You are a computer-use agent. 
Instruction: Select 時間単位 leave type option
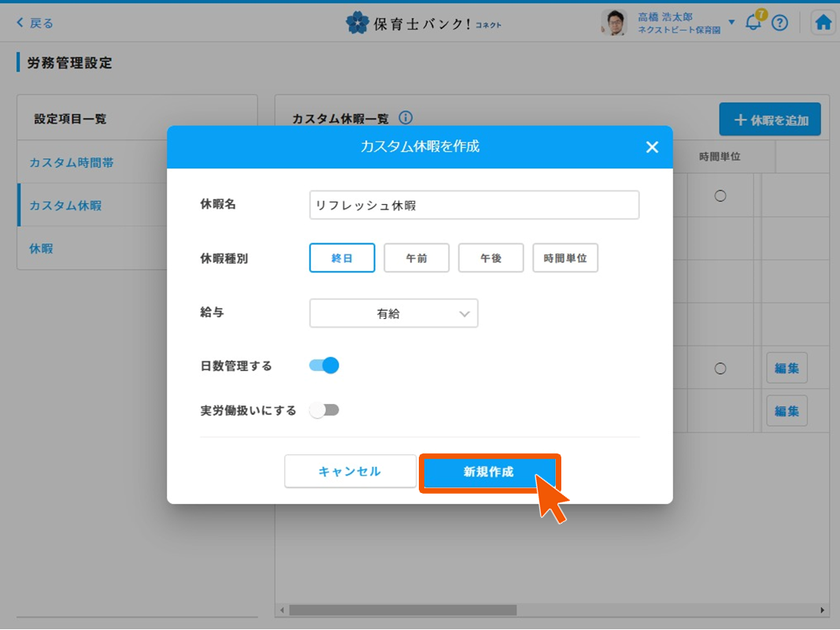(565, 258)
